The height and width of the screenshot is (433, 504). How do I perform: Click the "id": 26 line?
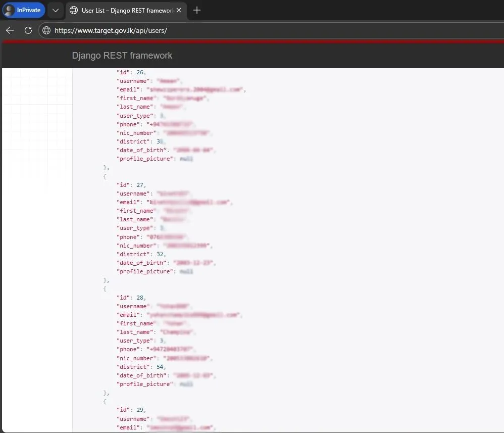[131, 72]
